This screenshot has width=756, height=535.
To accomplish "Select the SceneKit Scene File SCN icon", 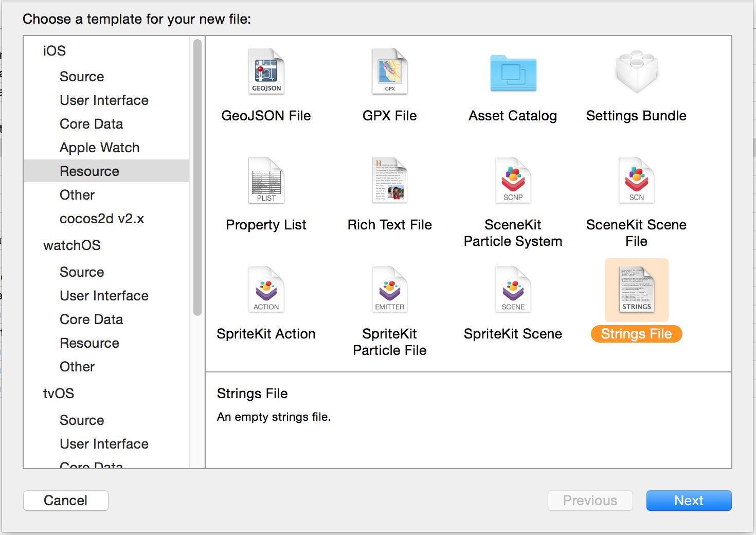I will tap(637, 181).
